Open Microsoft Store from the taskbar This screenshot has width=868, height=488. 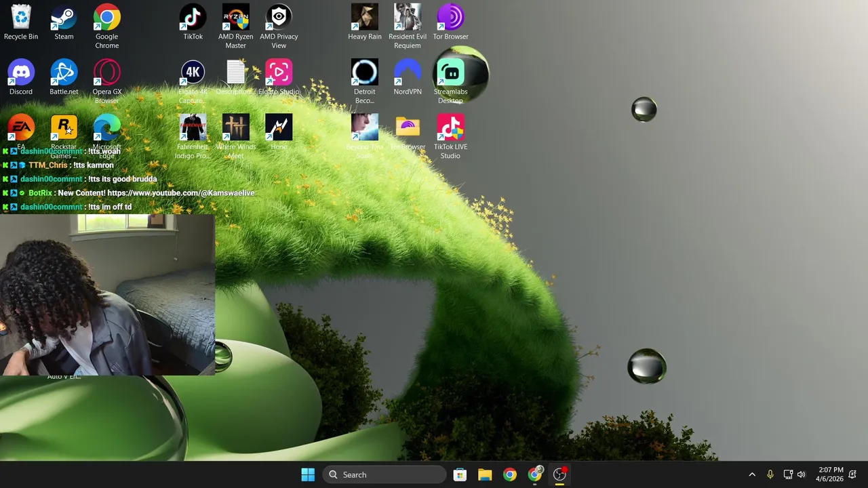coord(460,474)
